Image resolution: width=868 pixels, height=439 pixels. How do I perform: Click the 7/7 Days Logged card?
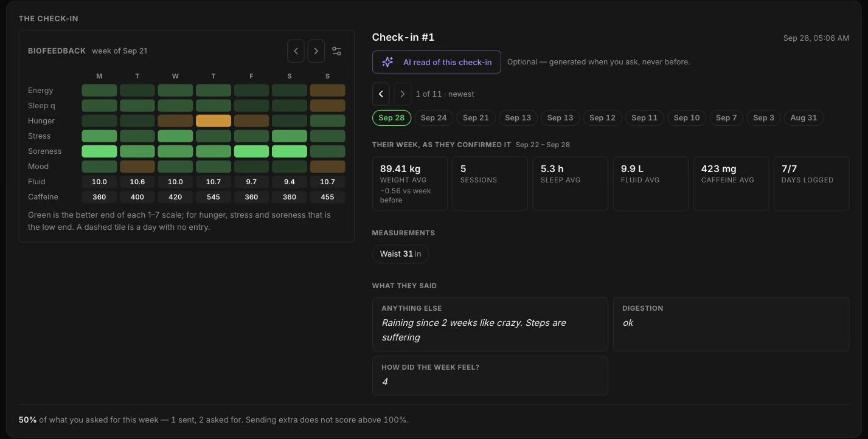[811, 184]
